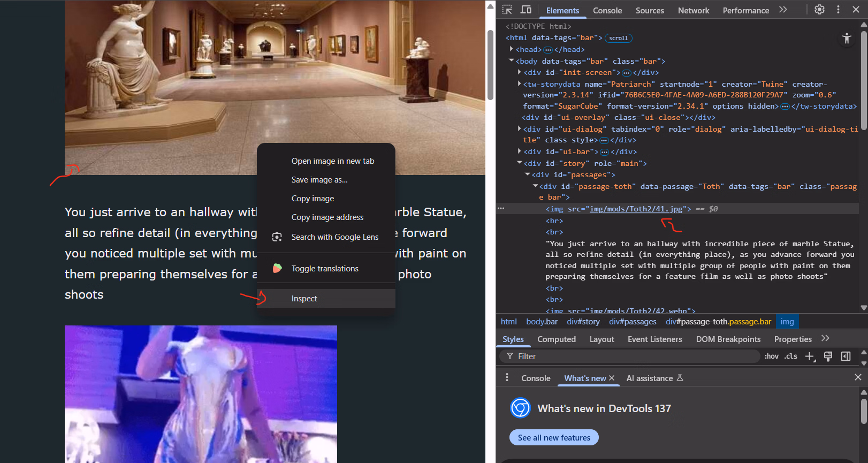The width and height of the screenshot is (868, 463).
Task: Show more DevTools tabs via chevron
Action: point(783,10)
